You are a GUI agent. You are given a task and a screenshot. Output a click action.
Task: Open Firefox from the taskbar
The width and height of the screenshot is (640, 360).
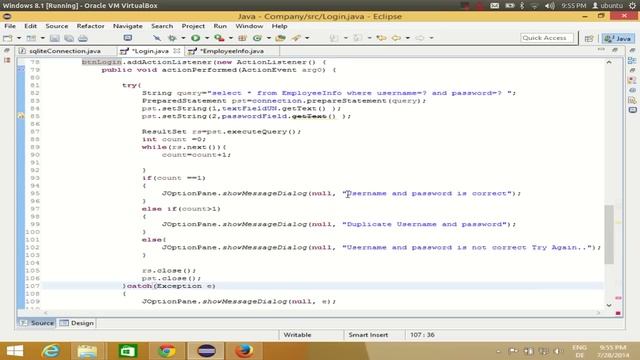pyautogui.click(x=245, y=351)
